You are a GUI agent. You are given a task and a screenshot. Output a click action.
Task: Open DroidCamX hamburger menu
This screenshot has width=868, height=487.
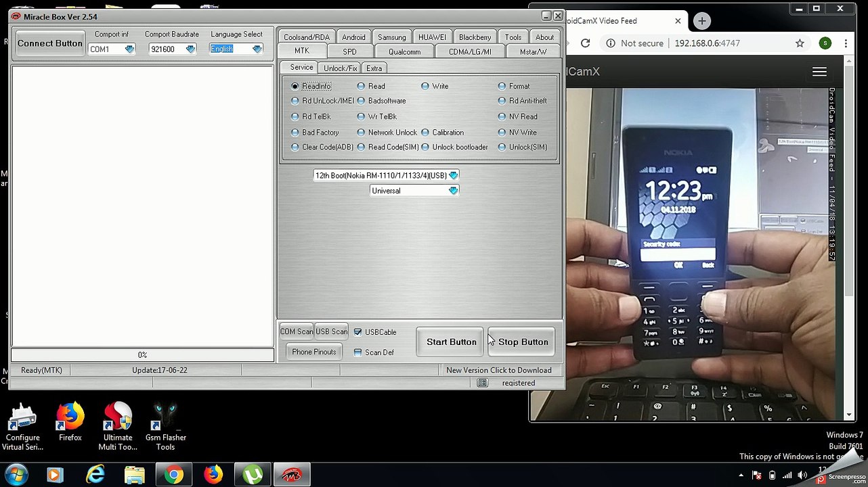(819, 72)
